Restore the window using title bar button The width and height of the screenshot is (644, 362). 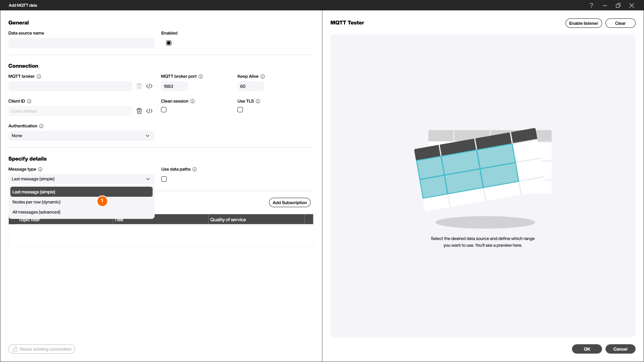[x=618, y=5]
